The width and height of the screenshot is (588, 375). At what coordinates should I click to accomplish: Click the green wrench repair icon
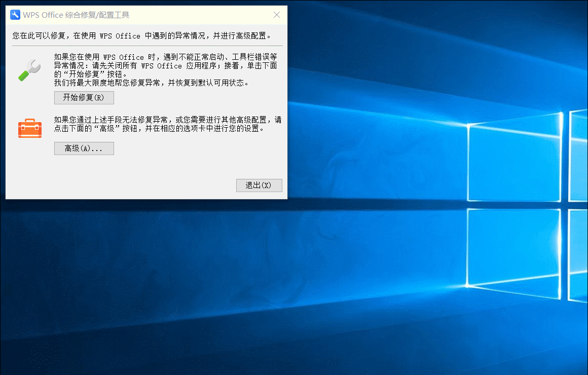pyautogui.click(x=29, y=70)
